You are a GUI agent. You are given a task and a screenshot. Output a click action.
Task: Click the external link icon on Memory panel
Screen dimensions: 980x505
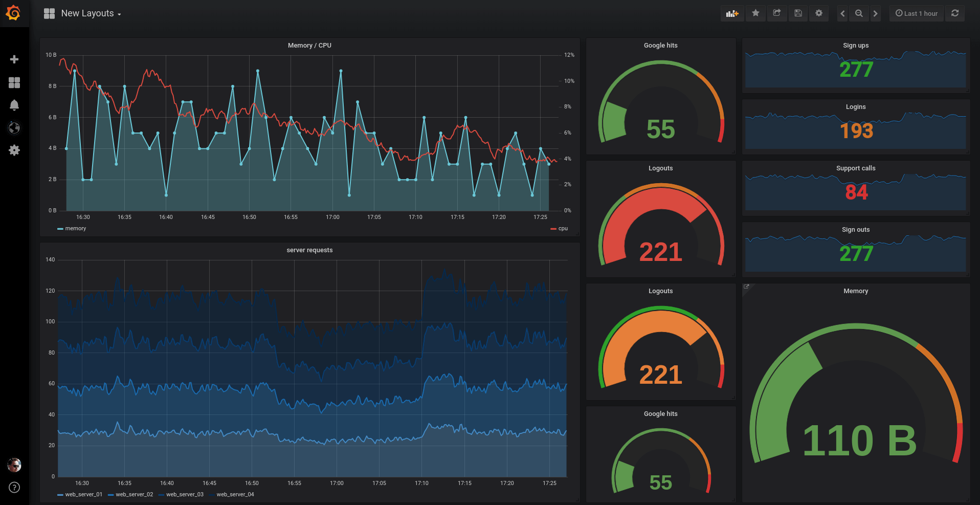tap(746, 286)
